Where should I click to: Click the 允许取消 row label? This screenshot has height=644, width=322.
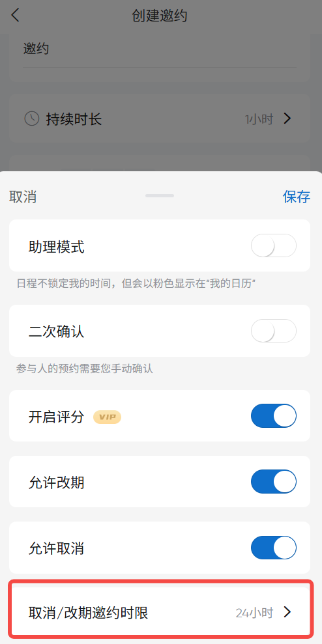(56, 548)
